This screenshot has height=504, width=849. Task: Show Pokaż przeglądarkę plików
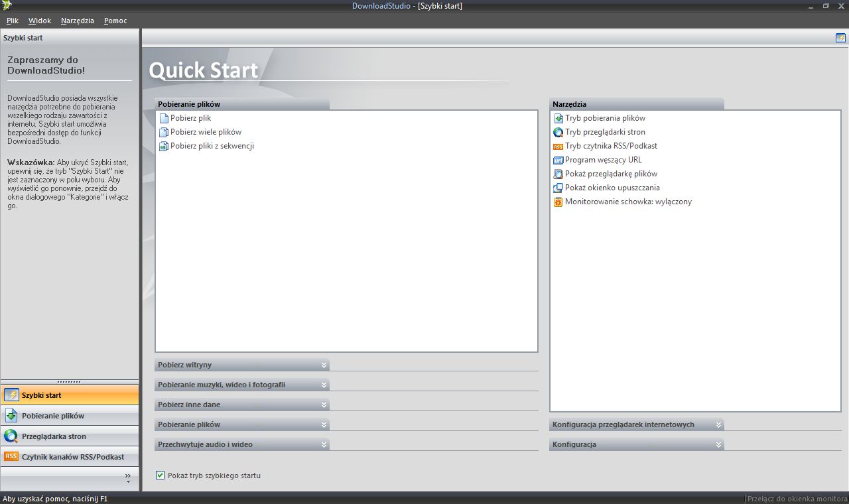point(611,174)
